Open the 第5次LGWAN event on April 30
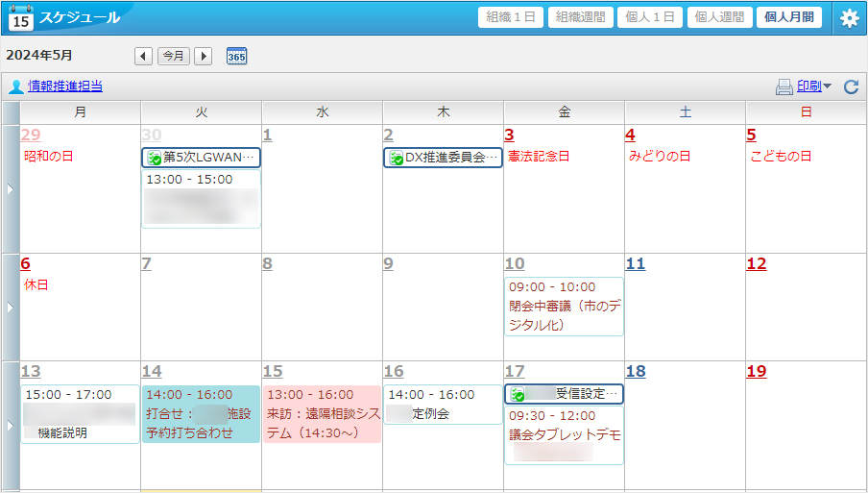 point(202,158)
